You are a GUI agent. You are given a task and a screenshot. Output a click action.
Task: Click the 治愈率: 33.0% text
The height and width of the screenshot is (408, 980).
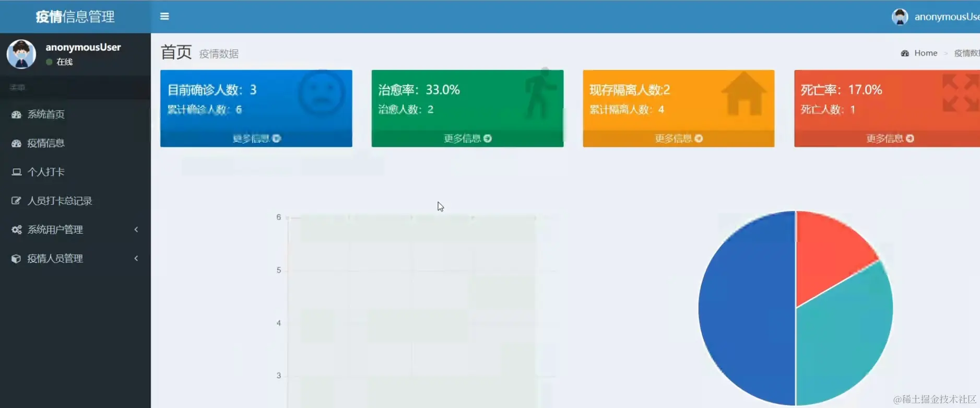pyautogui.click(x=419, y=90)
